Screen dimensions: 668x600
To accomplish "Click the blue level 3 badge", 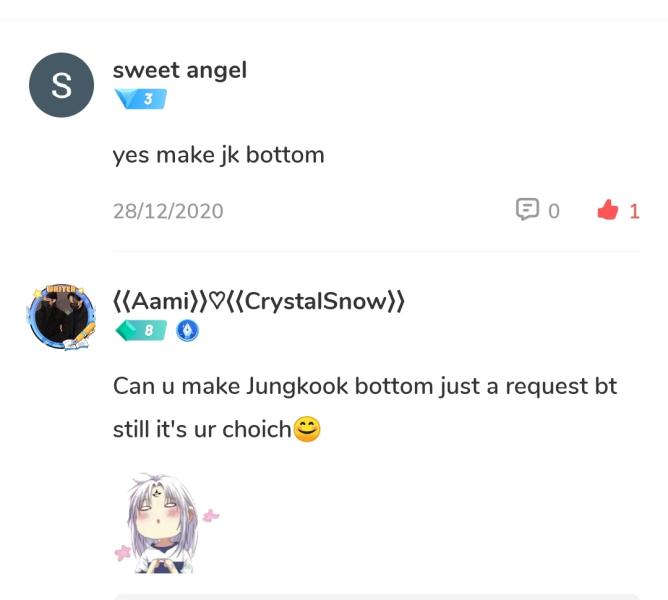I will pos(139,99).
